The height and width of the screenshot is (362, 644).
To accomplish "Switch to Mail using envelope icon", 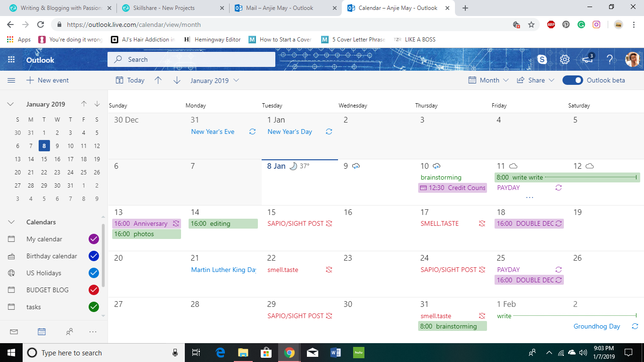I will click(14, 332).
